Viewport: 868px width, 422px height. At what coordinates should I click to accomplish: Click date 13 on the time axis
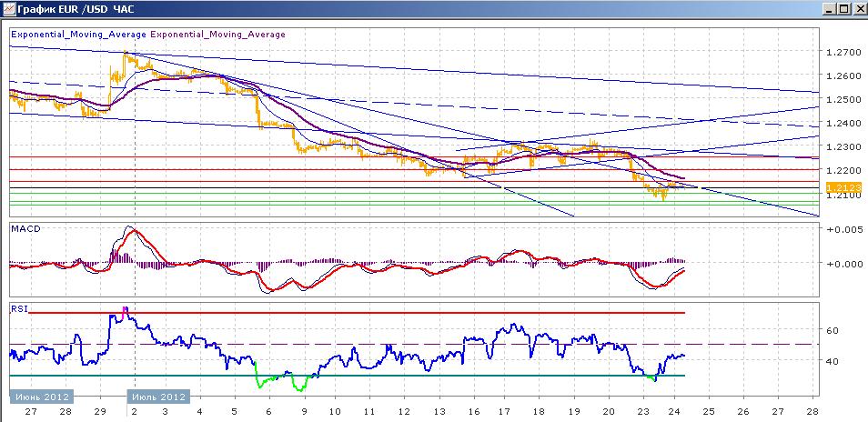pyautogui.click(x=438, y=412)
